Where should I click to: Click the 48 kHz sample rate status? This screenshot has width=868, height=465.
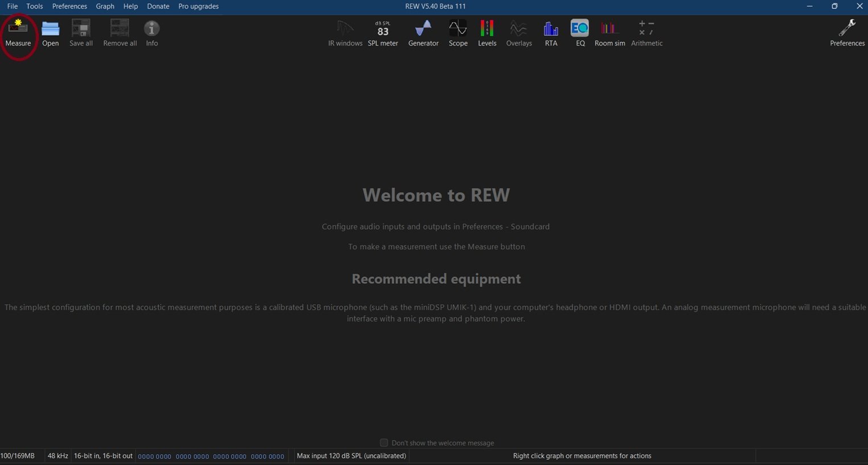(x=58, y=456)
